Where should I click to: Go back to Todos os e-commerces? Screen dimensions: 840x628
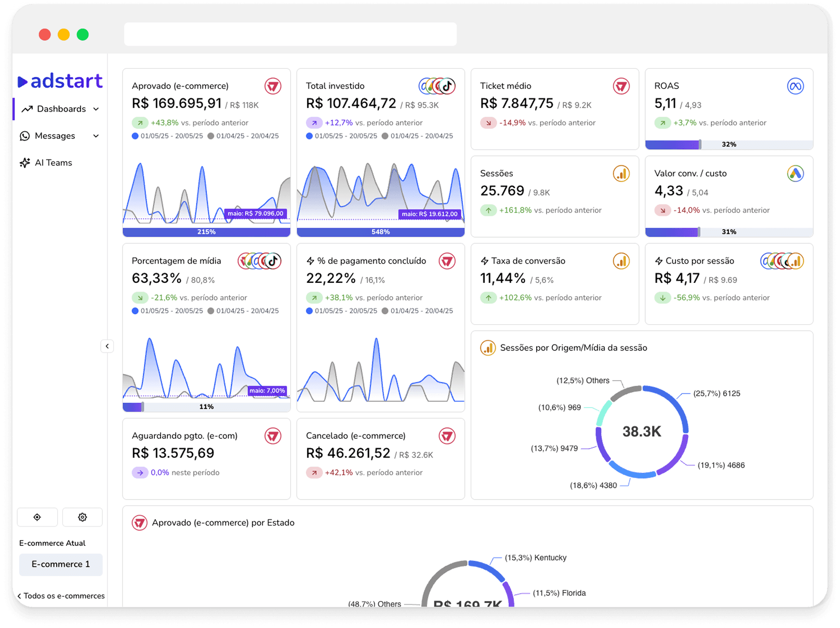(61, 596)
